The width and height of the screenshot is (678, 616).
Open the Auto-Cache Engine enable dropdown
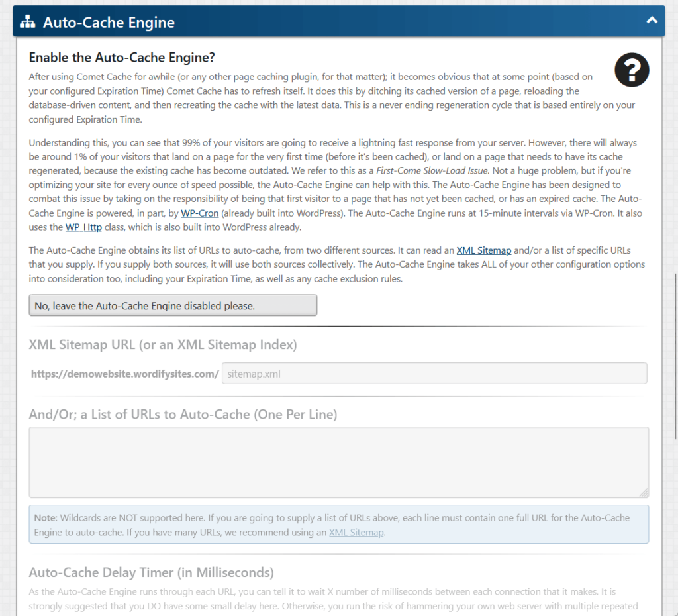[173, 305]
